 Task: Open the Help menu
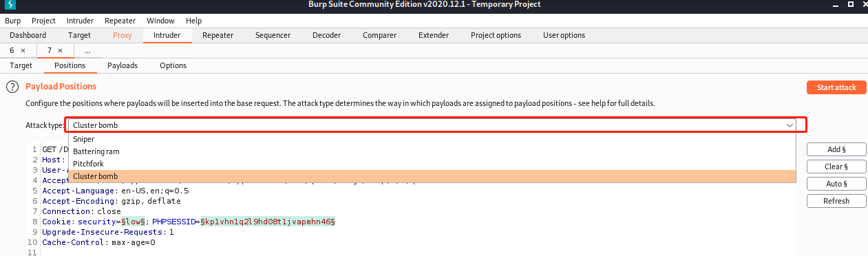coord(193,21)
